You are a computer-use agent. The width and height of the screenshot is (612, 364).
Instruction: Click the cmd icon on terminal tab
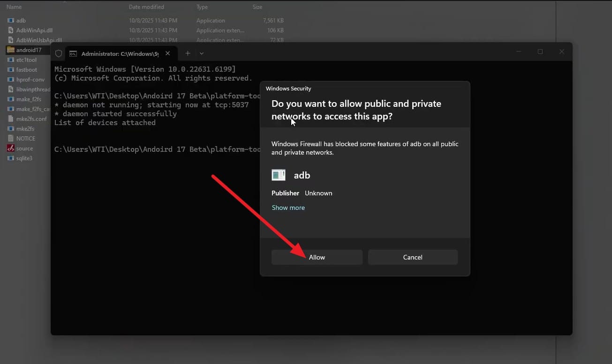coord(73,54)
